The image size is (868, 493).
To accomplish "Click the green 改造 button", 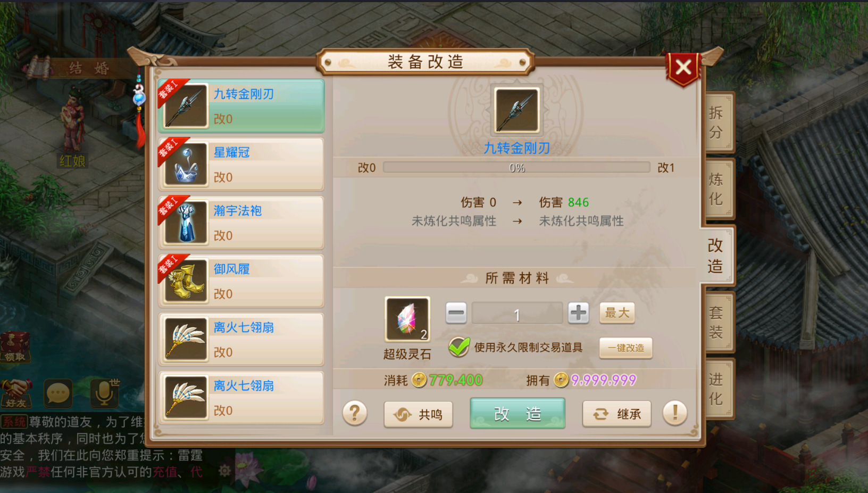I will click(x=518, y=414).
